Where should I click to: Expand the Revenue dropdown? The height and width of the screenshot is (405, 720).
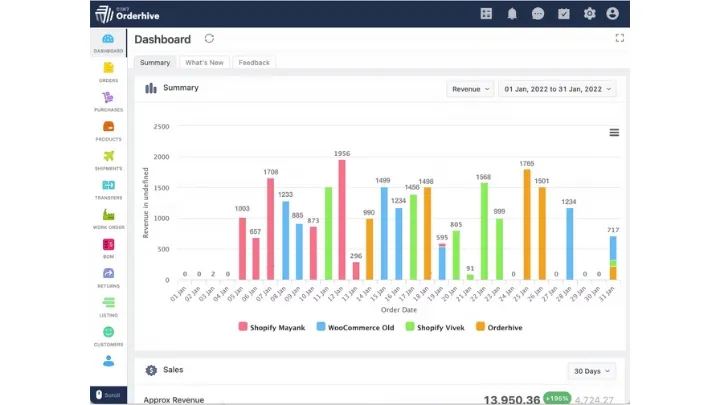pyautogui.click(x=470, y=89)
